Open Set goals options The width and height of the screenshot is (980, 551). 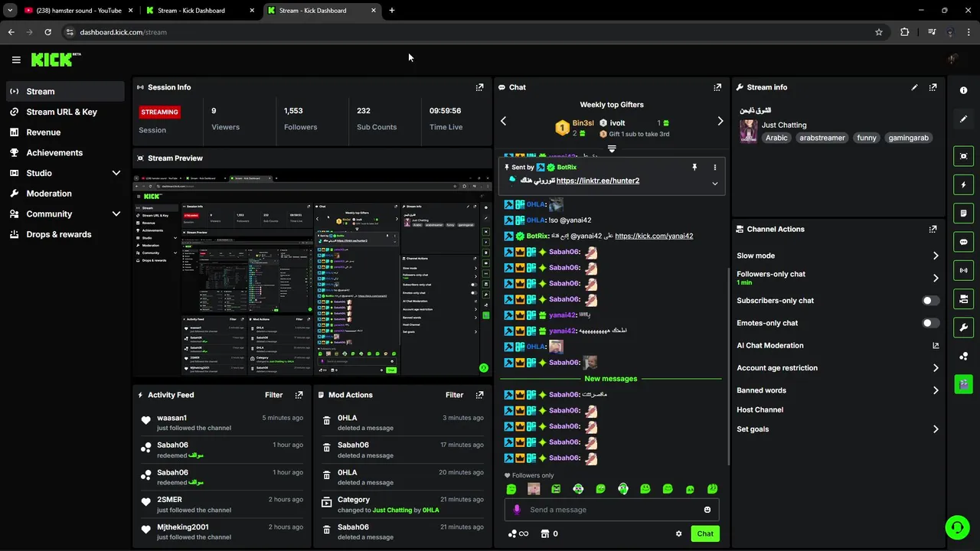pyautogui.click(x=838, y=429)
